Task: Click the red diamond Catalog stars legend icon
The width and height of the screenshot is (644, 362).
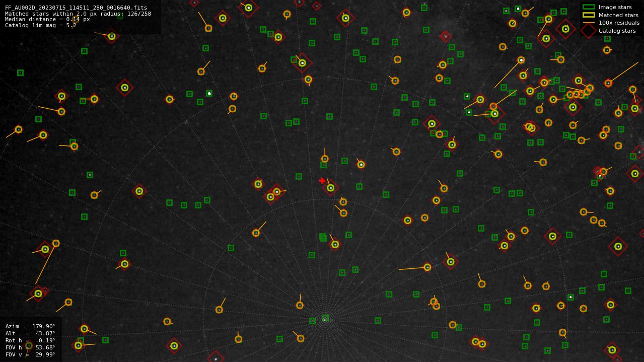Action: 589,31
